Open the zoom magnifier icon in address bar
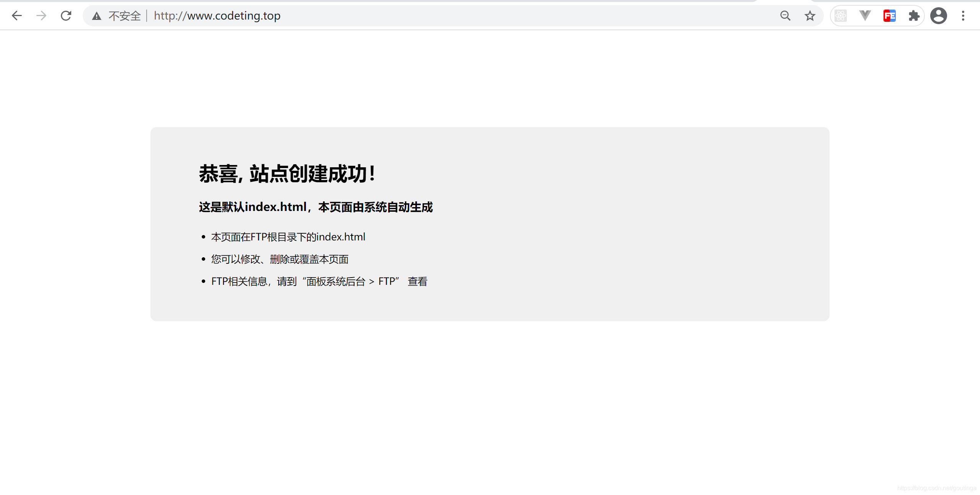The image size is (980, 495). [x=785, y=16]
